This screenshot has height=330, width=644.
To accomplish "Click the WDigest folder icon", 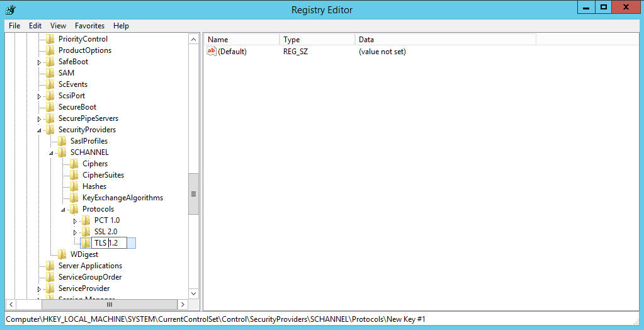I will [x=62, y=254].
